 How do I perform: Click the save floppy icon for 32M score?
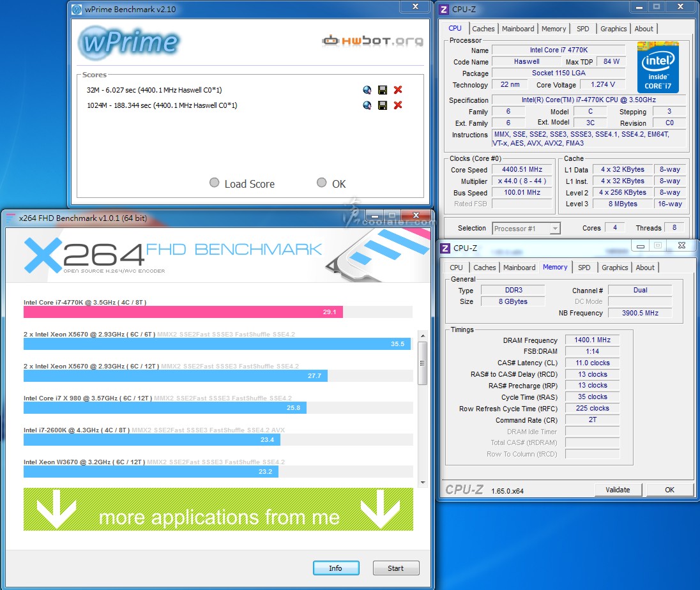(383, 90)
